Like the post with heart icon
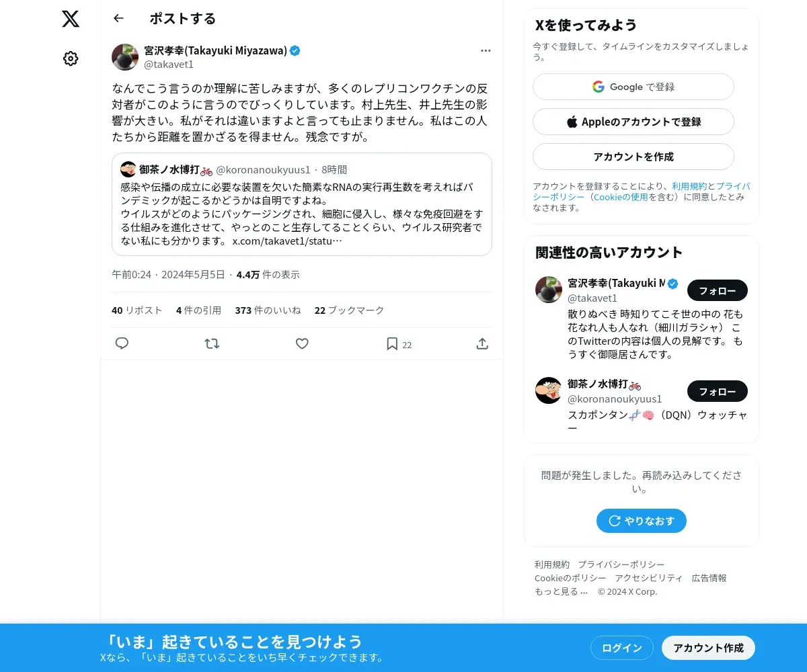 coord(302,343)
